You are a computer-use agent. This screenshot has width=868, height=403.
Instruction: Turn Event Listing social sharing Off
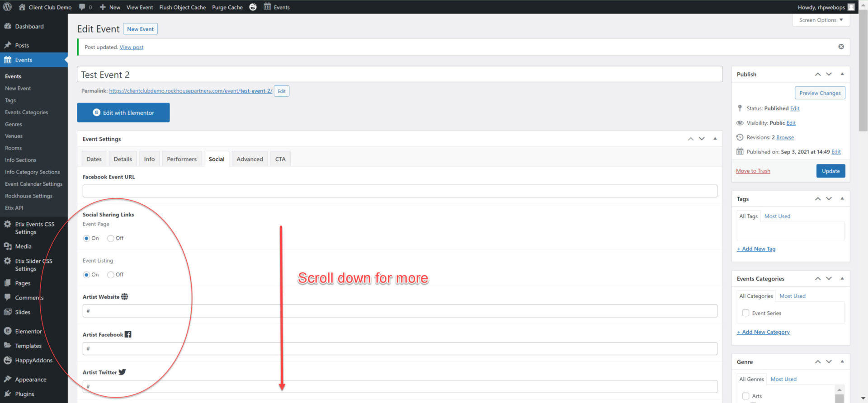(111, 275)
